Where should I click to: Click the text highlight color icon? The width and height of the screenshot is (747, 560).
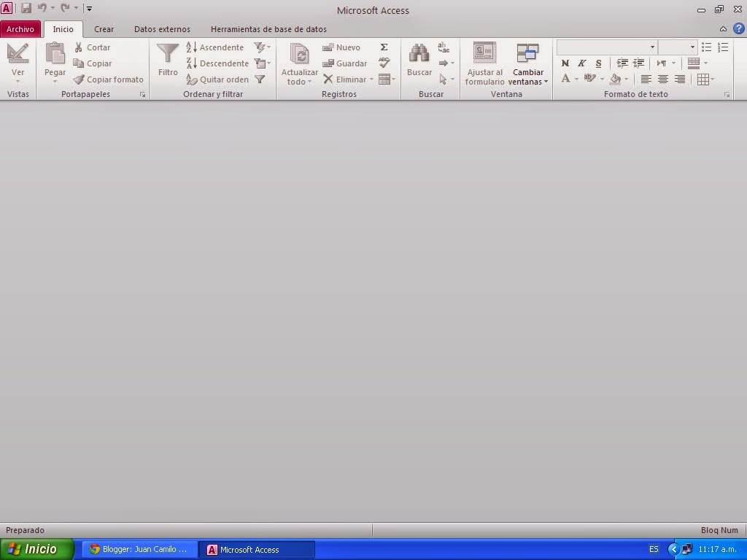click(589, 79)
